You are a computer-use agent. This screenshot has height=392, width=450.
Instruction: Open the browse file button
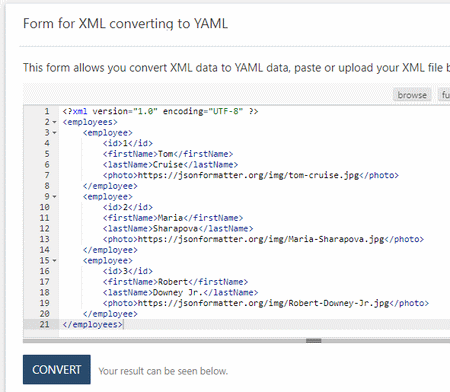click(412, 95)
